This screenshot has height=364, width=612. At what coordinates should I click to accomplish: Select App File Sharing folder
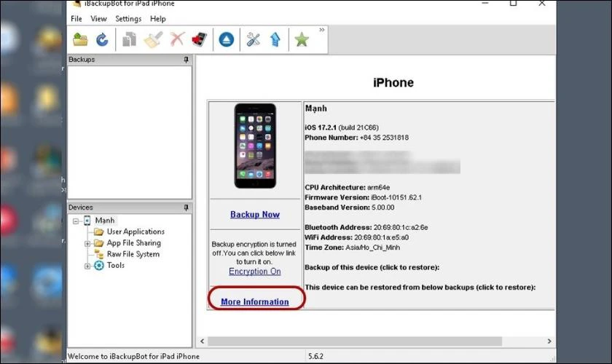(x=134, y=243)
